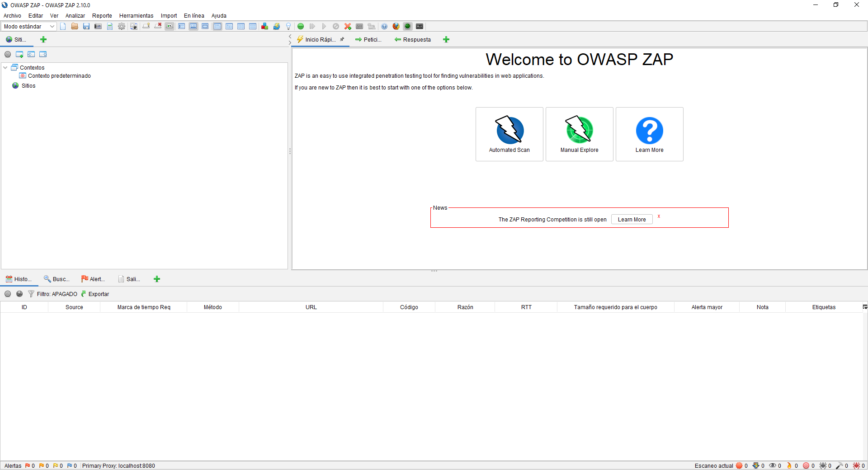Launch browser using the Firefox icon
The height and width of the screenshot is (470, 868).
coord(396,26)
